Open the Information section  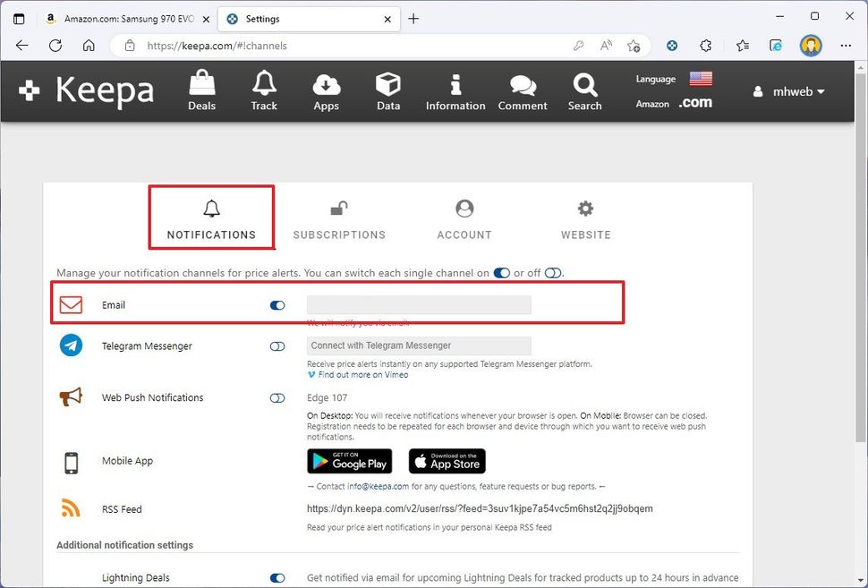coord(455,90)
